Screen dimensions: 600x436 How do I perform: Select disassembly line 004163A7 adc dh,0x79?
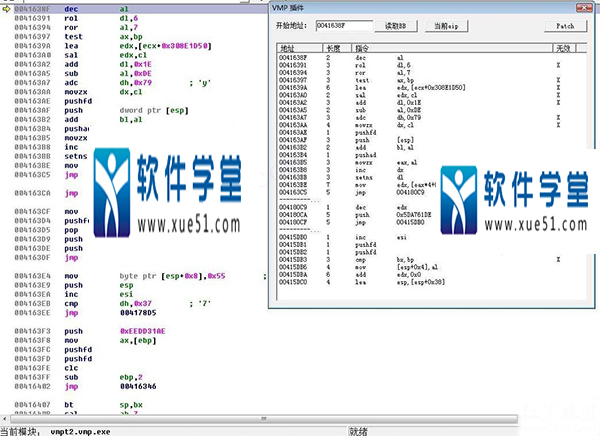pyautogui.click(x=140, y=82)
